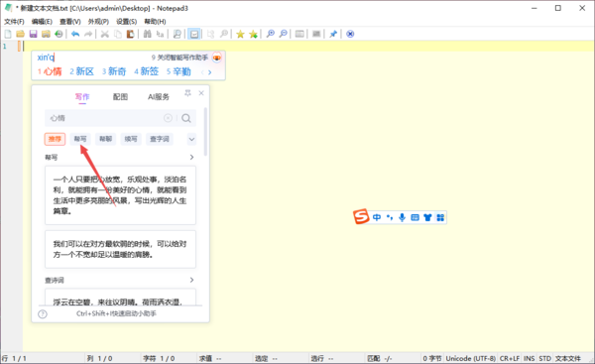This screenshot has width=595, height=364.
Task: Zoom out with the magnifier minus icon
Action: (x=283, y=34)
